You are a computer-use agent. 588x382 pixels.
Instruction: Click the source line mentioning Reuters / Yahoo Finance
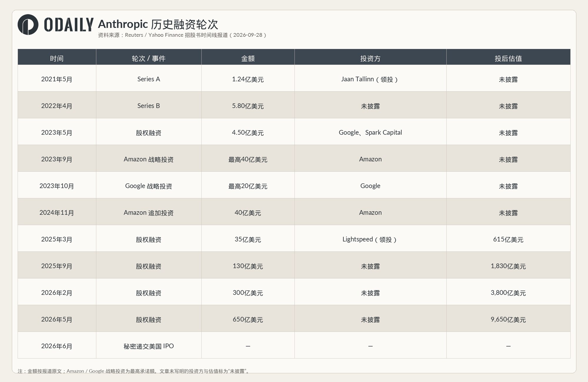182,35
